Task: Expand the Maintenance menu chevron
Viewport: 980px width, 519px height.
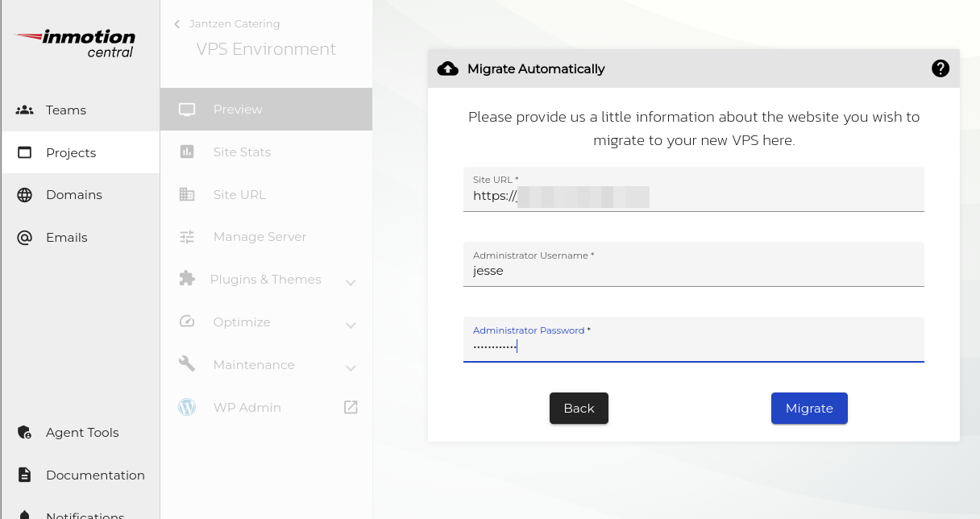Action: (351, 367)
